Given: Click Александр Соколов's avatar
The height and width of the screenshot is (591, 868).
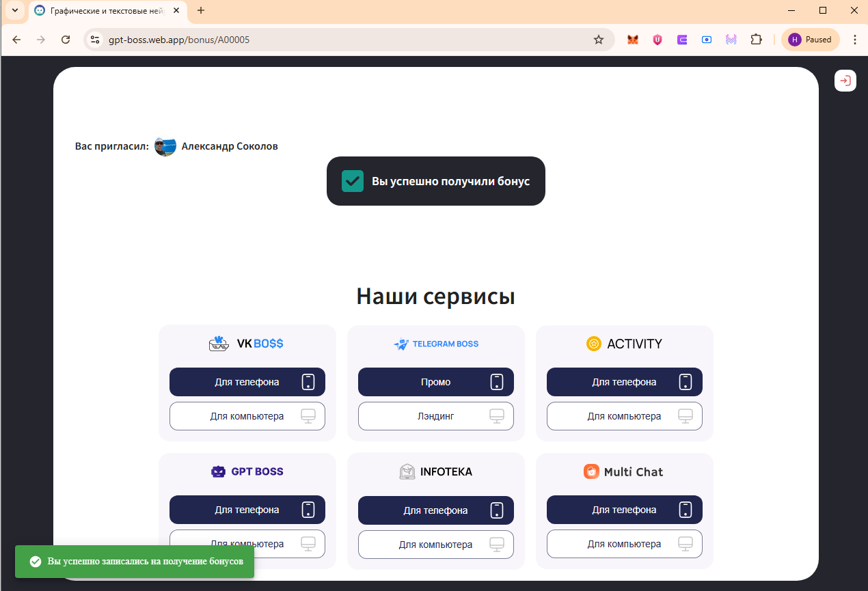Looking at the screenshot, I should [x=165, y=146].
